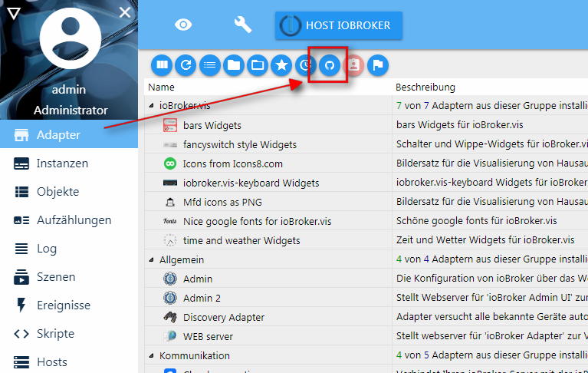Click the columns view toolbar icon
588x373 pixels.
(x=162, y=65)
